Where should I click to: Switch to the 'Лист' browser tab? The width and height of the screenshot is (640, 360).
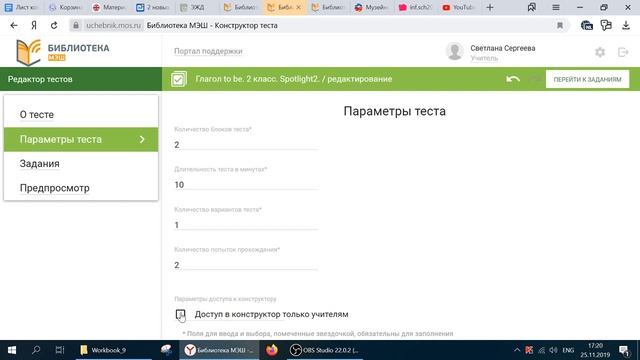[21, 7]
